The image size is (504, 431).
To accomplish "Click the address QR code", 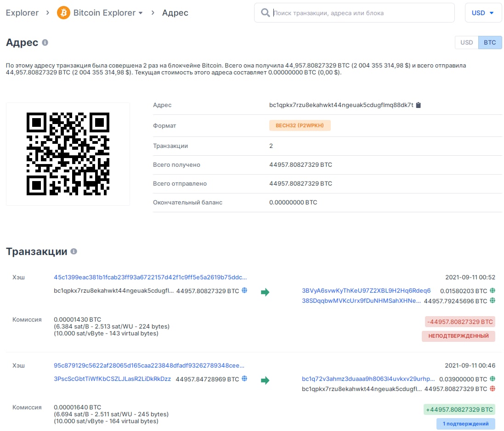I will coord(68,153).
